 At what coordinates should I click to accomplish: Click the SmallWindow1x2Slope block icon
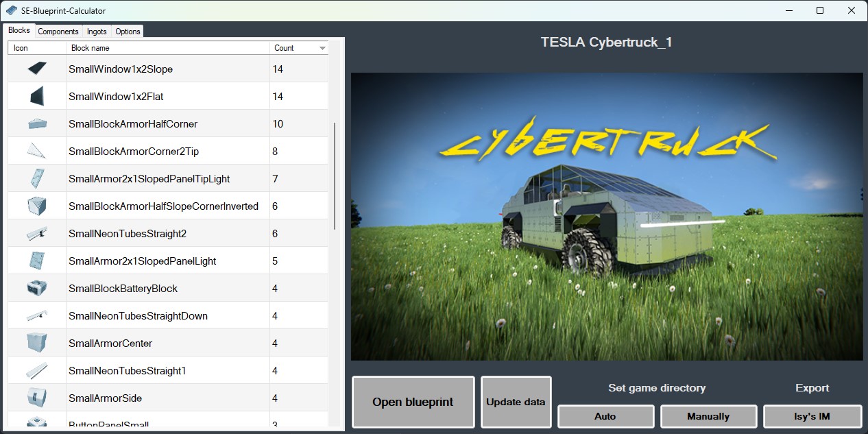36,69
